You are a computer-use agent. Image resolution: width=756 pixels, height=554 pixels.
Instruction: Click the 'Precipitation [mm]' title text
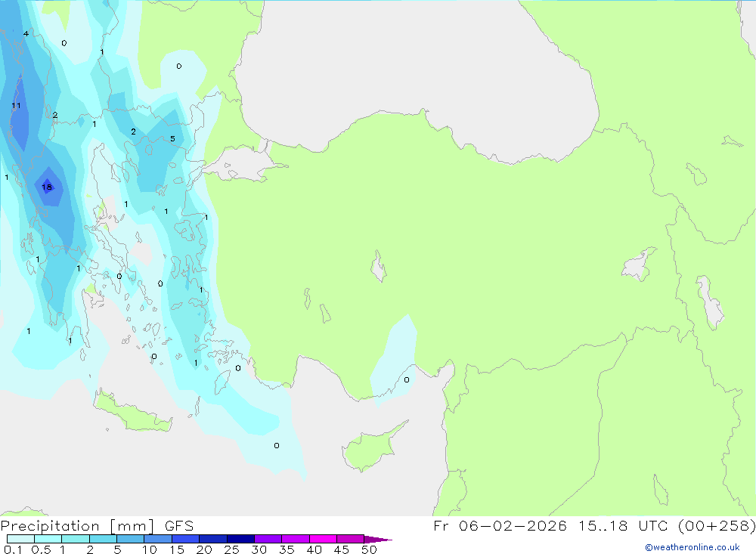point(78,525)
